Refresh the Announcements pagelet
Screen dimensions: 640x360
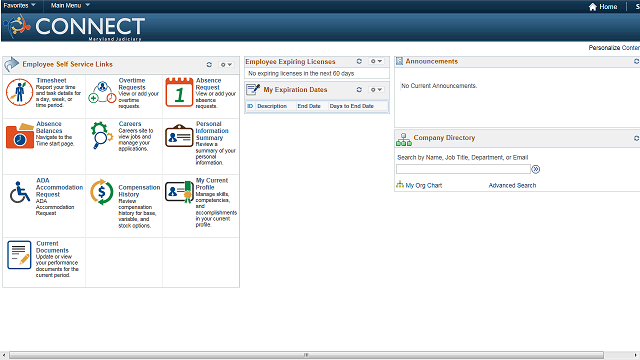[x=636, y=61]
